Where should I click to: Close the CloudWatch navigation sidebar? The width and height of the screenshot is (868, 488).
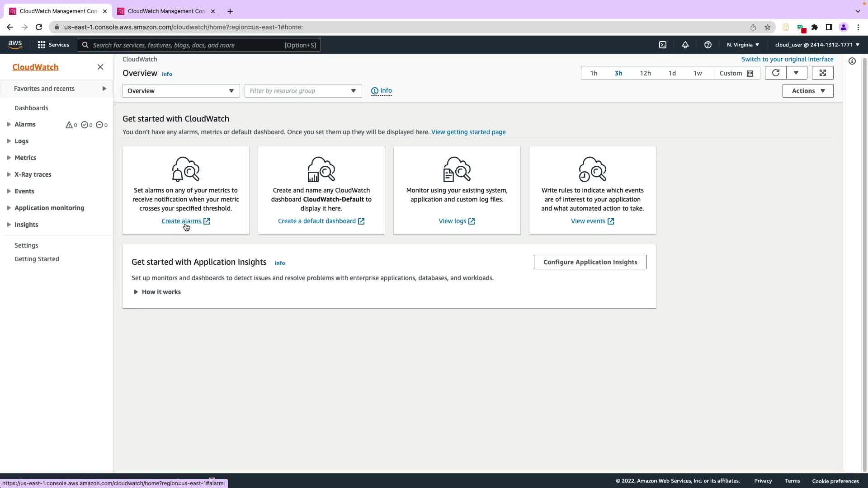pyautogui.click(x=100, y=67)
